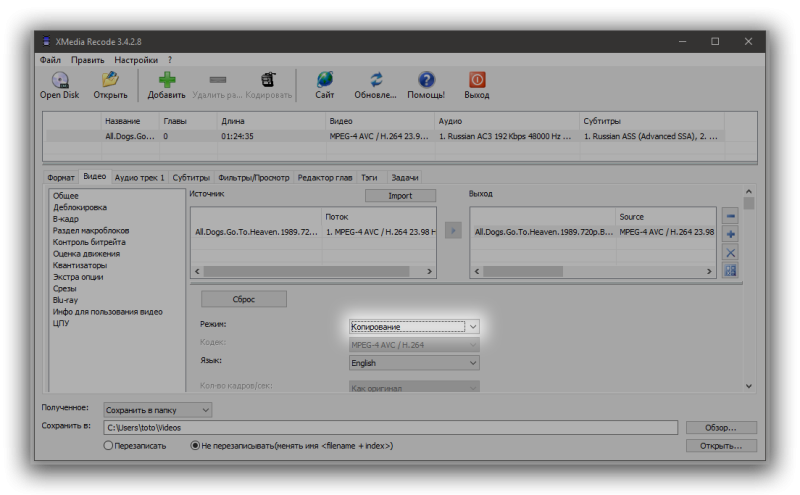800x495 pixels.
Task: Click the Open Disk toolbar icon
Action: coord(60,80)
